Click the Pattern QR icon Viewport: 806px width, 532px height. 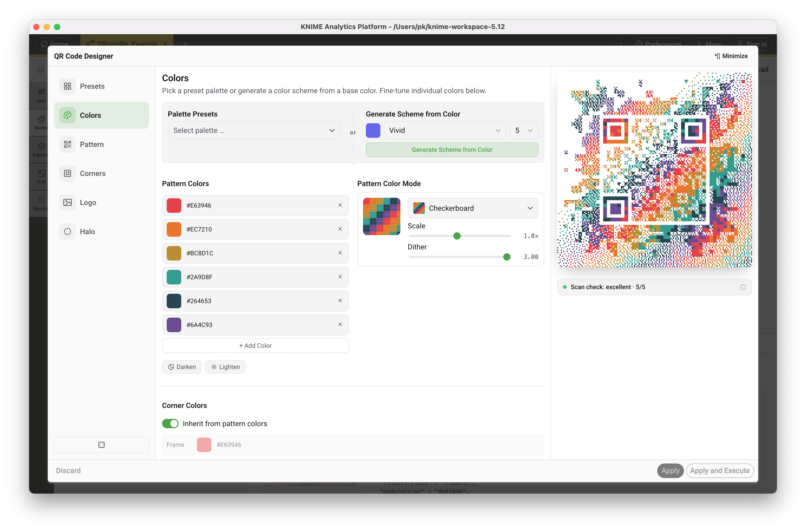pos(68,145)
